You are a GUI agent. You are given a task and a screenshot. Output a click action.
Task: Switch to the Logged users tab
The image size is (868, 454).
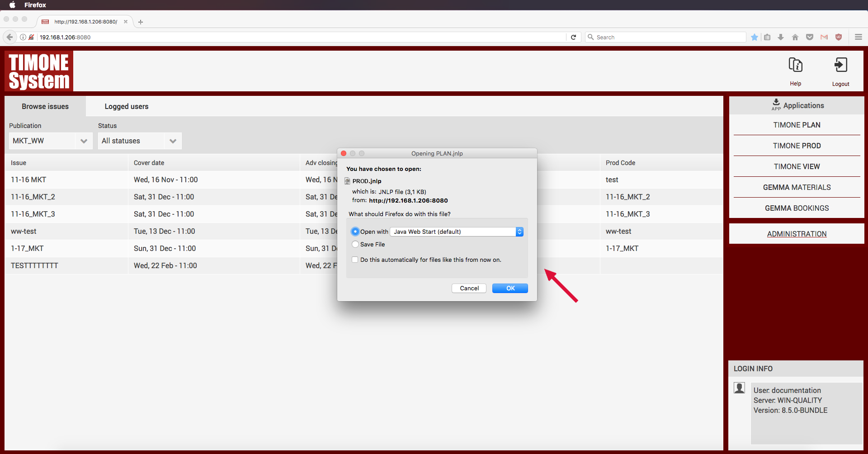tap(127, 106)
